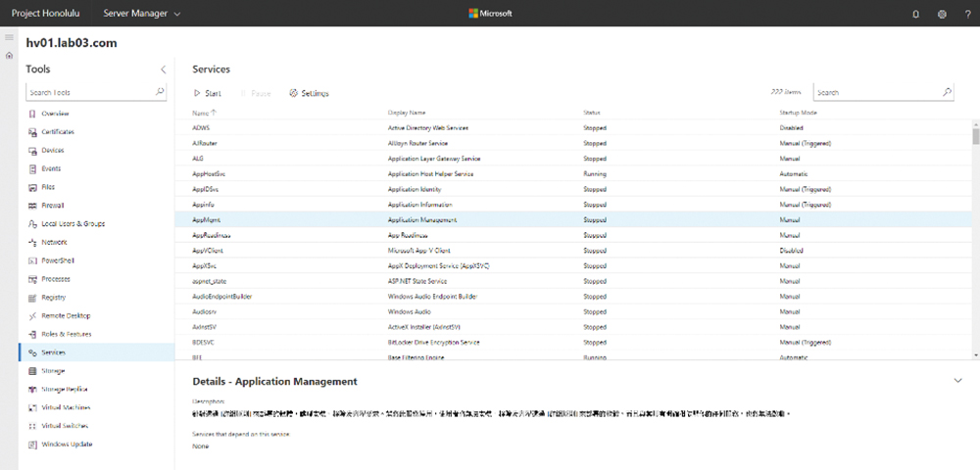Click the Events tool icon
The image size is (980, 470).
[x=32, y=168]
